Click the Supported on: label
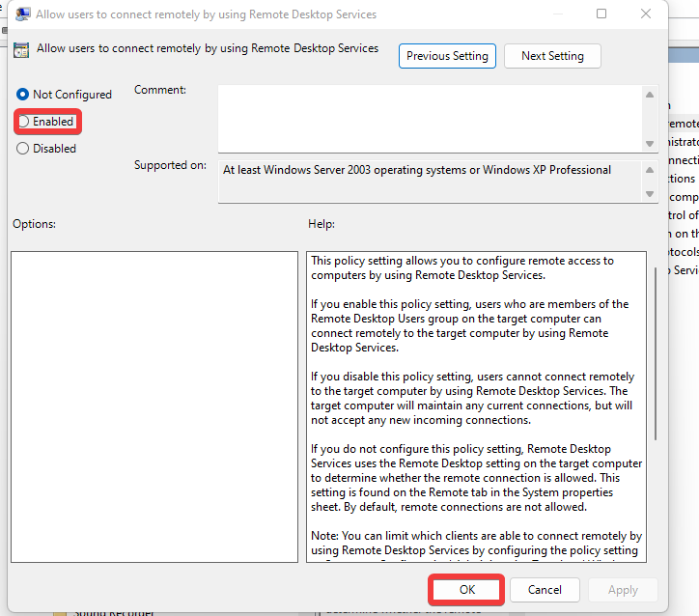The image size is (699, 616). [x=170, y=165]
